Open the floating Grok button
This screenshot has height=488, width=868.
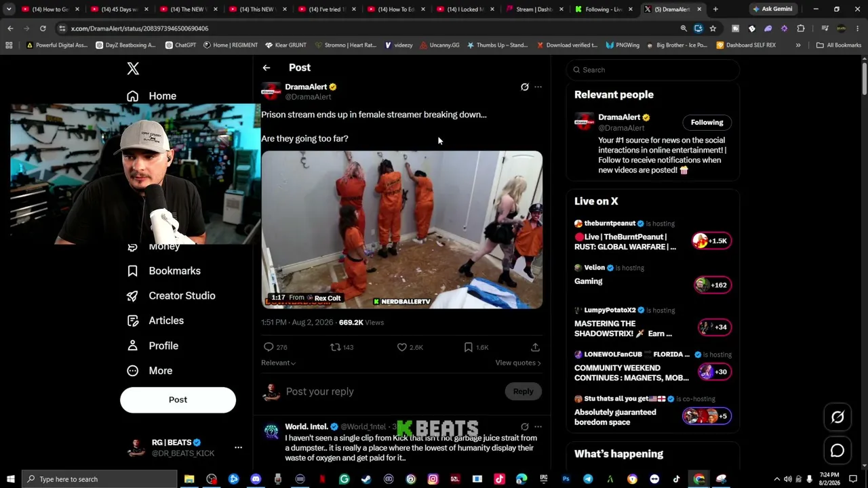coord(837,418)
